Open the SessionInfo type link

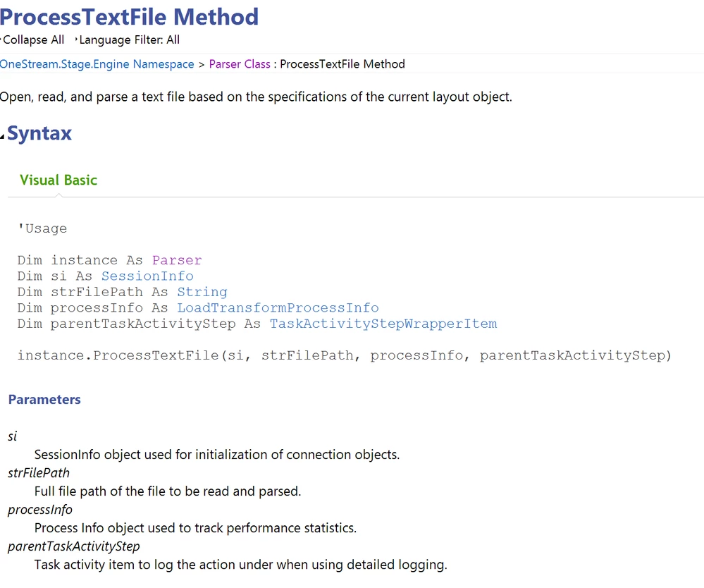click(x=147, y=276)
